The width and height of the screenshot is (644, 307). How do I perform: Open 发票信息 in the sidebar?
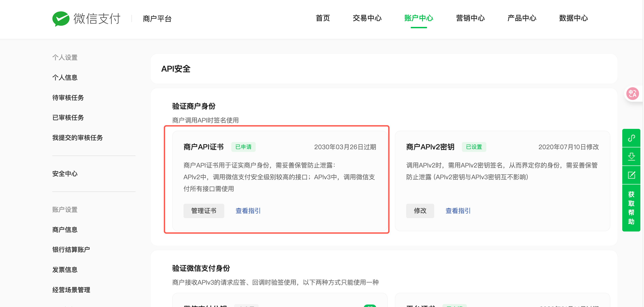tap(65, 269)
